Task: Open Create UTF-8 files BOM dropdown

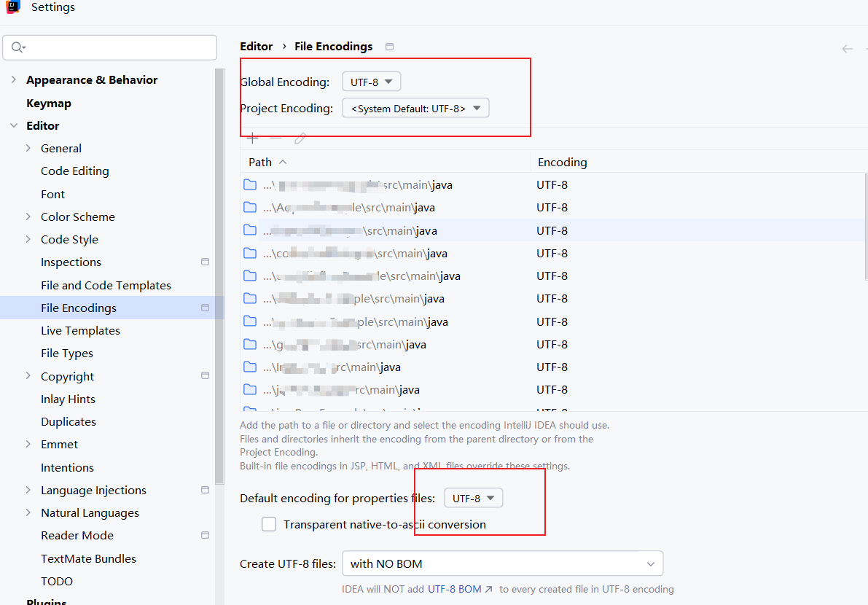Action: tap(502, 563)
